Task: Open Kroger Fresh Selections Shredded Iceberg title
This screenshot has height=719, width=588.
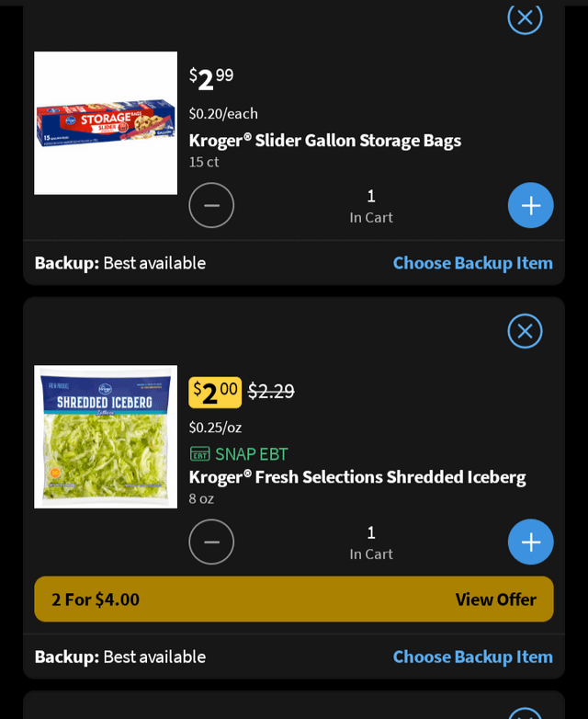Action: pyautogui.click(x=357, y=477)
